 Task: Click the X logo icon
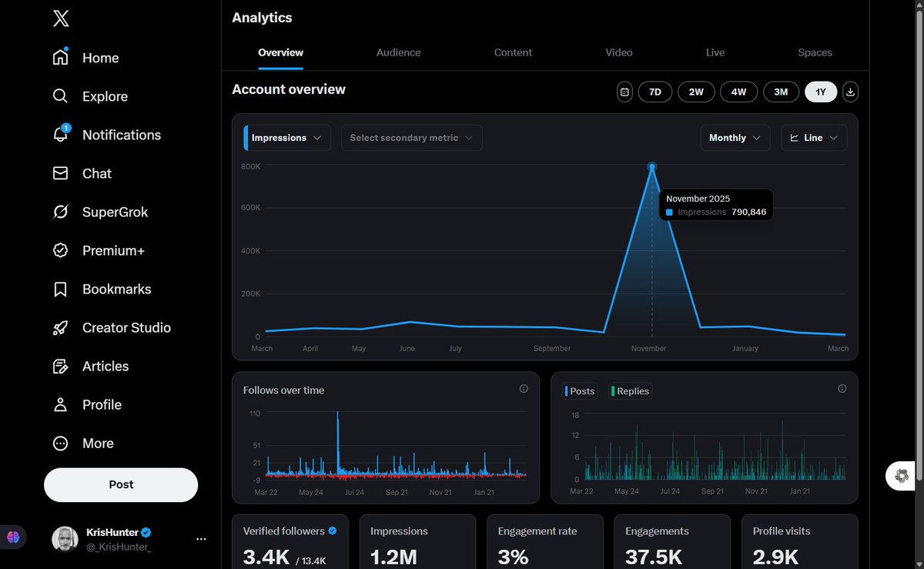pyautogui.click(x=61, y=18)
